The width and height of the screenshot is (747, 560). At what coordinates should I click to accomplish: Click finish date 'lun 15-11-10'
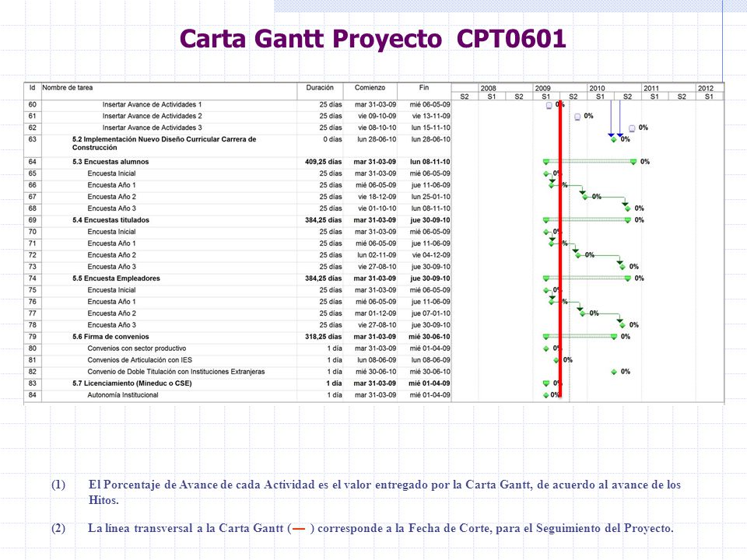tap(430, 128)
